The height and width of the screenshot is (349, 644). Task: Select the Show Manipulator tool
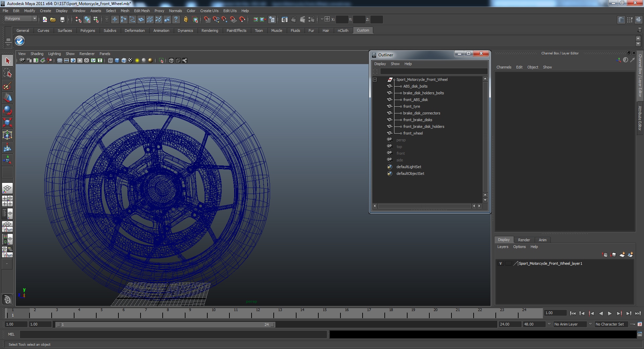pos(7,160)
